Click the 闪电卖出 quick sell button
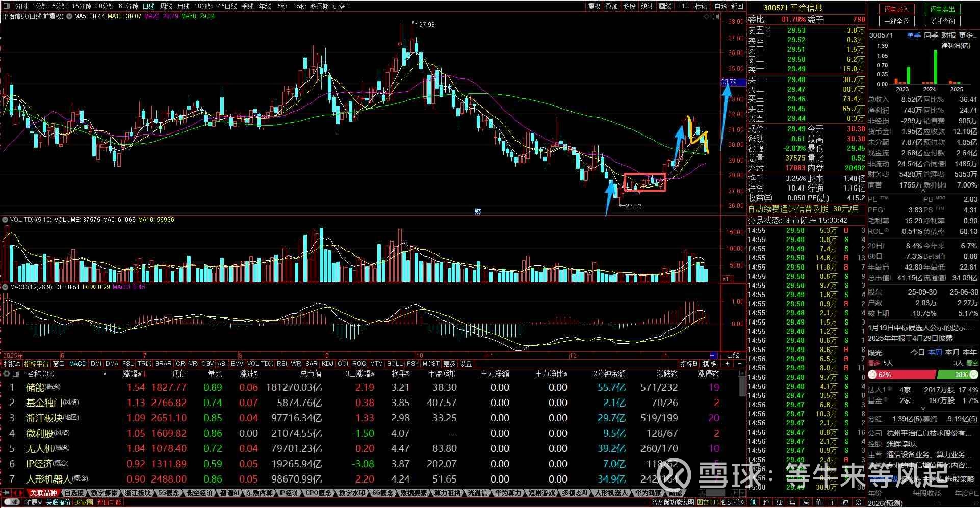980x508 pixels. click(x=942, y=9)
